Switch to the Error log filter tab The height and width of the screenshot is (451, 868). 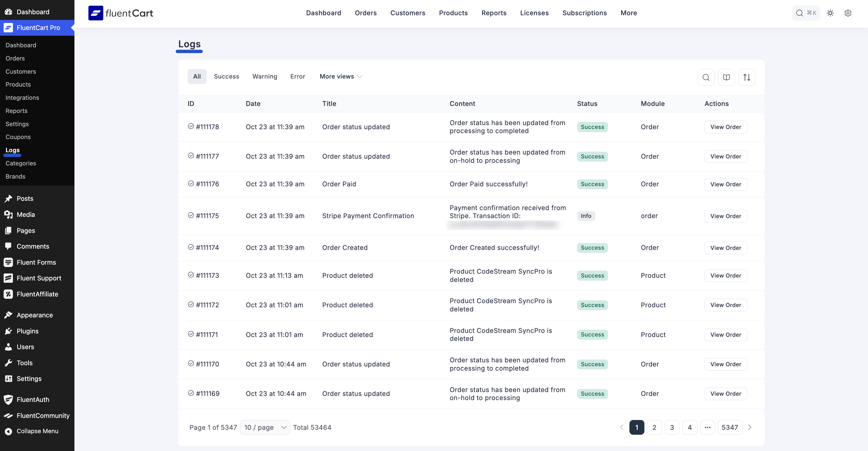point(297,77)
